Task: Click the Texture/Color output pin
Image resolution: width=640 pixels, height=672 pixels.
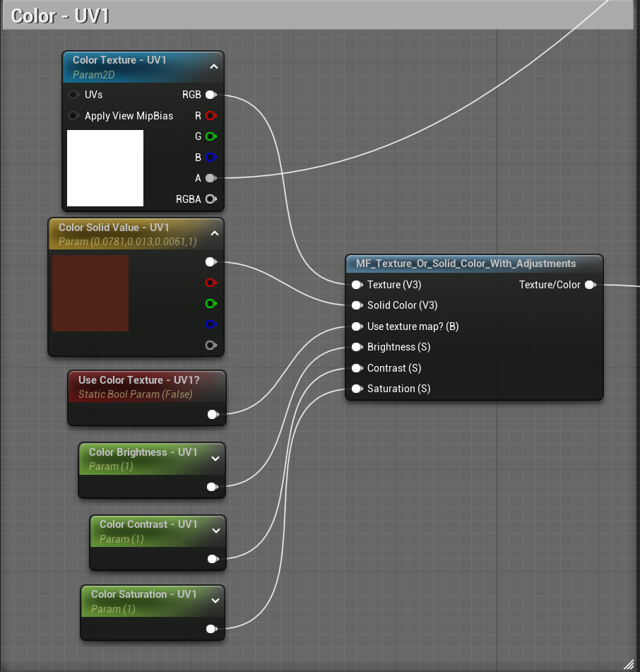Action: coord(591,285)
